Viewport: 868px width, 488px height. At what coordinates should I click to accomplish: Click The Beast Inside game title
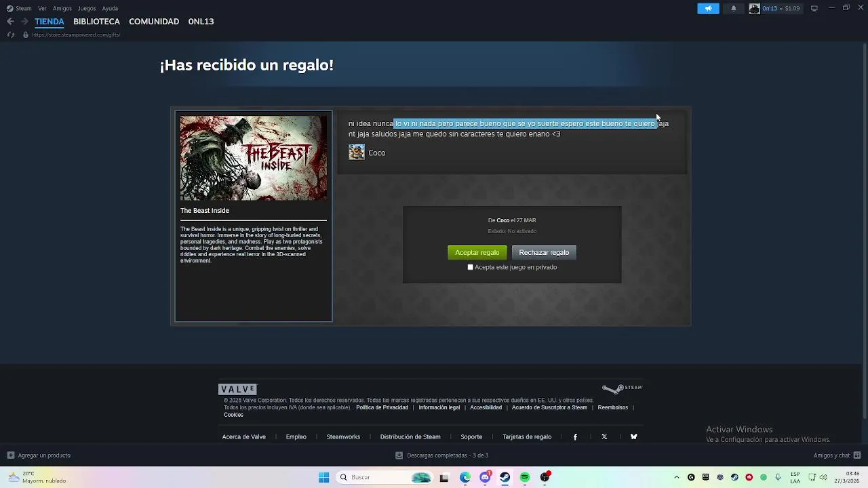(205, 211)
